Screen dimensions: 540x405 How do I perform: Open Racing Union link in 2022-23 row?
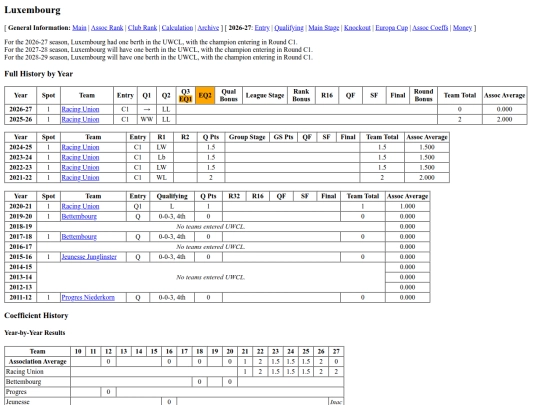coord(80,167)
